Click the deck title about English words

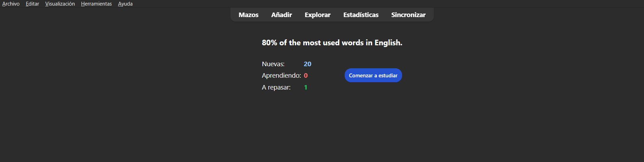332,43
